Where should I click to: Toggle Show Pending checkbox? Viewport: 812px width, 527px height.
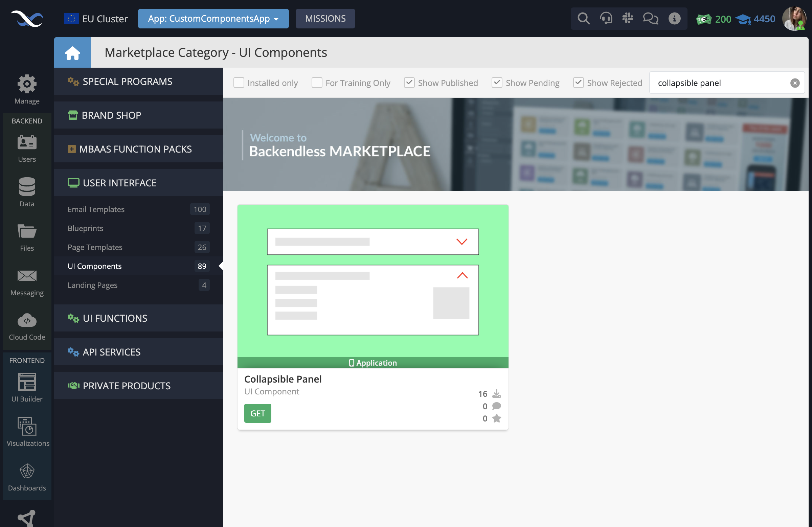tap(497, 83)
